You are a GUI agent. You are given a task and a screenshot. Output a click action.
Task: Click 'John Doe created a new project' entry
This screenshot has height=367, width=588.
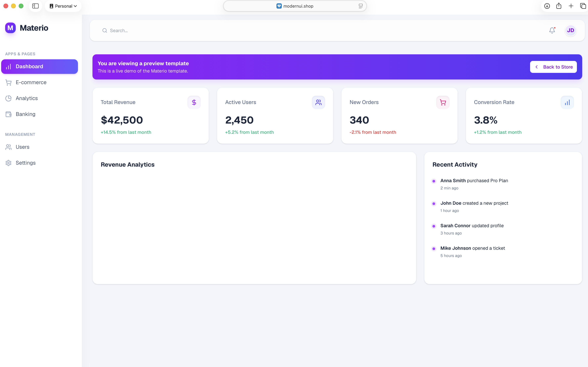[474, 203]
